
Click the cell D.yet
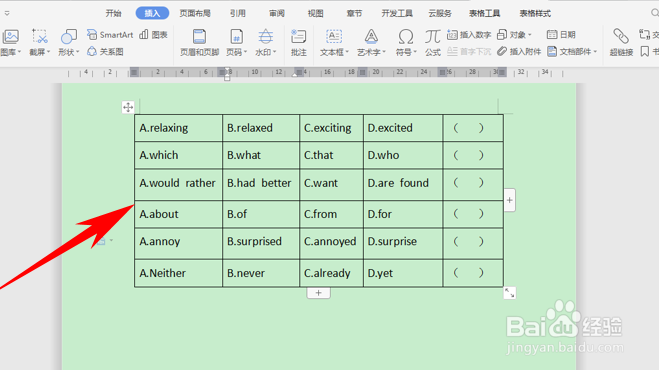(403, 273)
